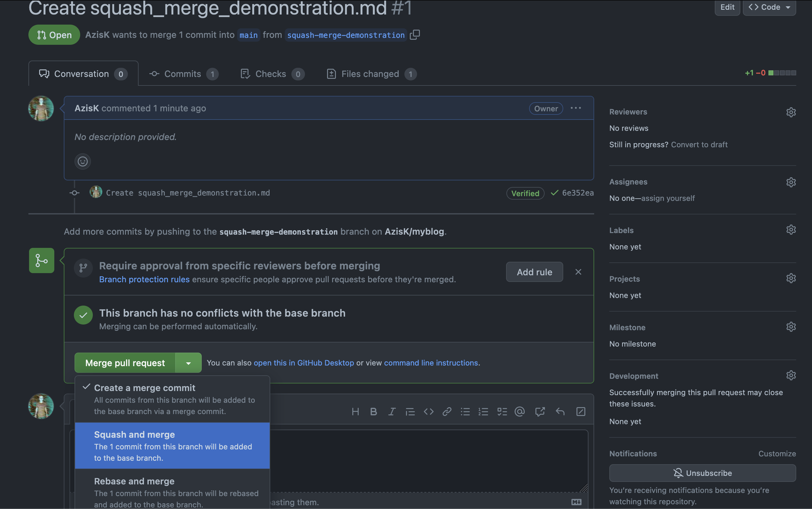Screen dimensions: 812x509
Task: Click the Reviewers settings gear icon
Action: click(x=791, y=113)
